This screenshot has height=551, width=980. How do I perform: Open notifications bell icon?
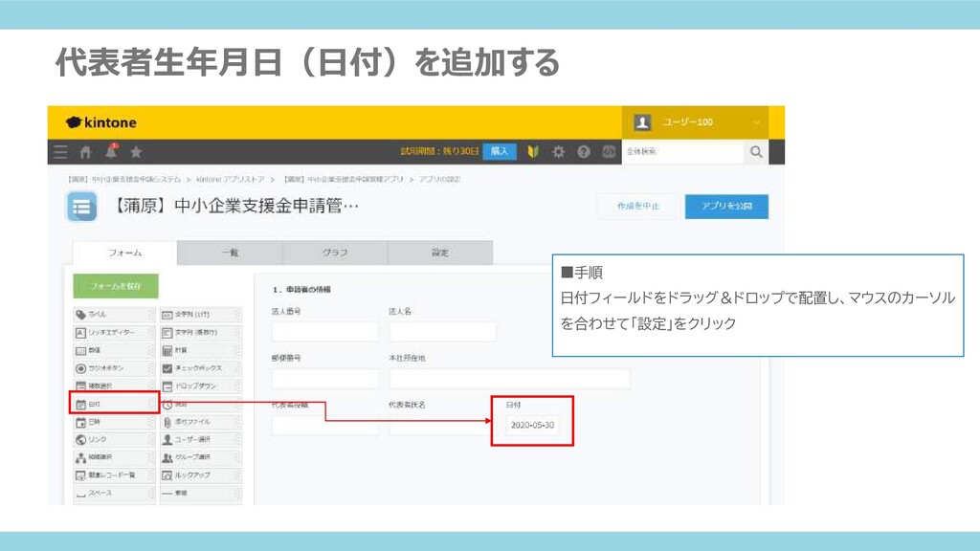[x=111, y=151]
